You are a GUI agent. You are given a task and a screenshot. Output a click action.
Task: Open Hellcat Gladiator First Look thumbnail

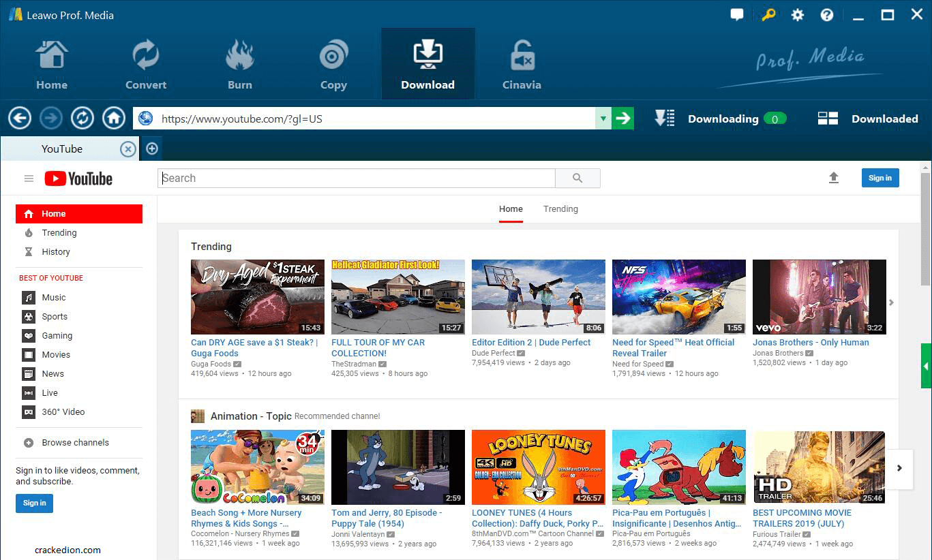point(398,297)
